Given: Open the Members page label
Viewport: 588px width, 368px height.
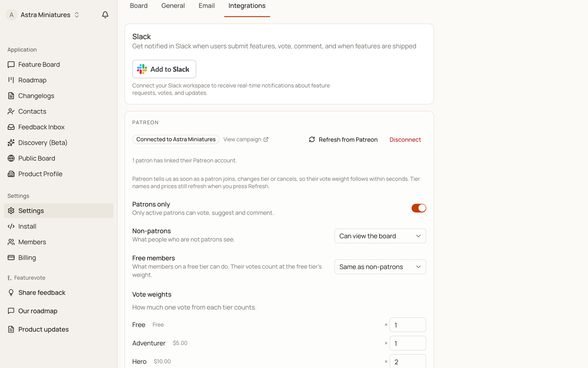Looking at the screenshot, I should [32, 242].
